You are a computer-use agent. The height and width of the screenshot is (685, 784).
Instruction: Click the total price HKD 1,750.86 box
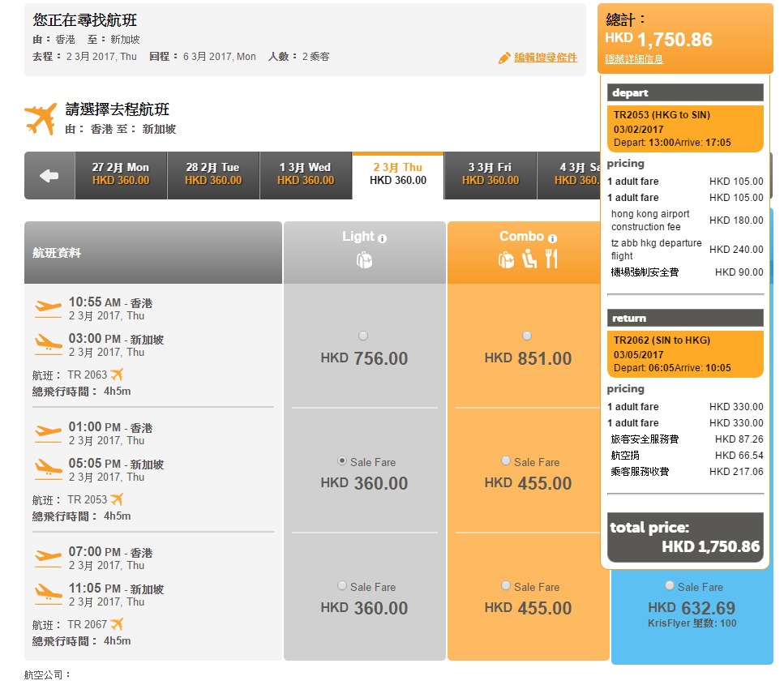(x=685, y=537)
